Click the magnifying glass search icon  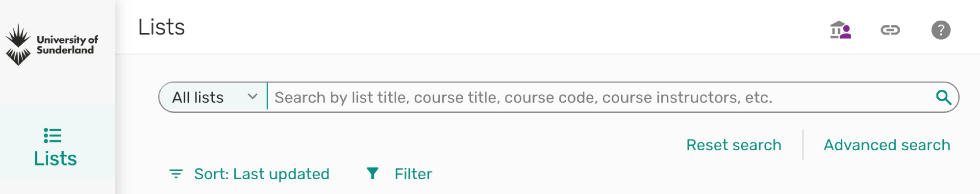943,97
